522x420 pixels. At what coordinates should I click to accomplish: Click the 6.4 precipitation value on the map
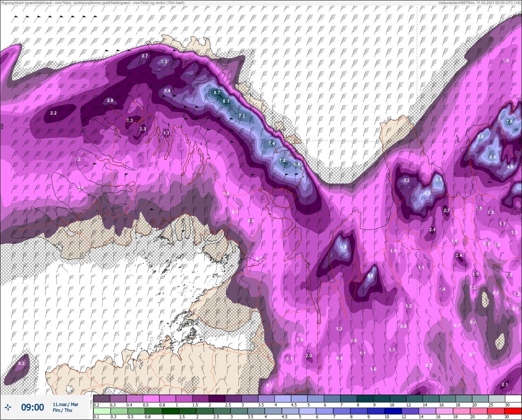492,157
